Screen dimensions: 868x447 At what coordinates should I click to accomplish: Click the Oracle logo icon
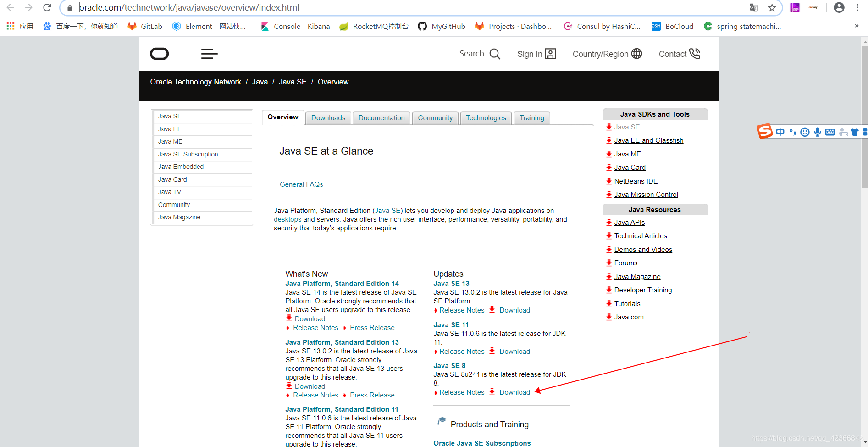[x=159, y=54]
